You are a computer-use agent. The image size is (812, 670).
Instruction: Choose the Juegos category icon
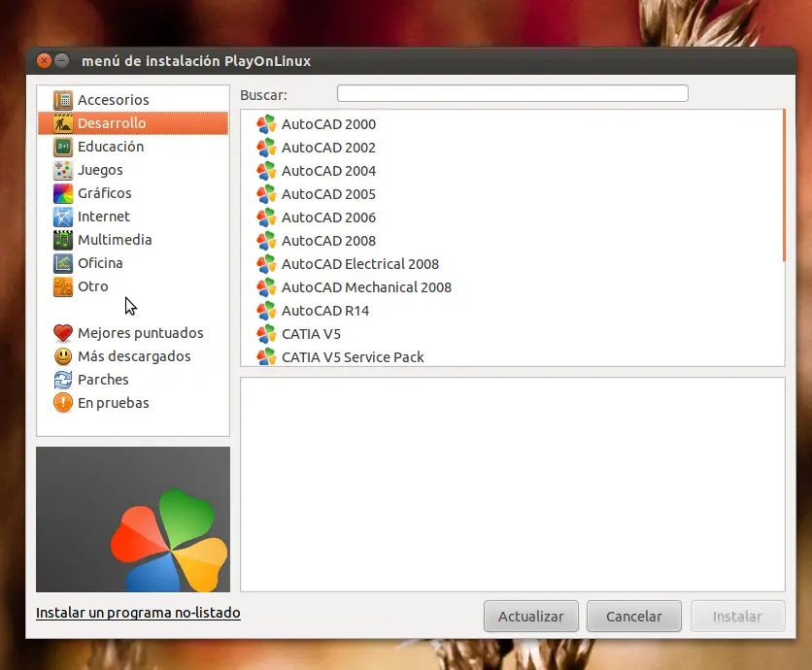(x=63, y=170)
